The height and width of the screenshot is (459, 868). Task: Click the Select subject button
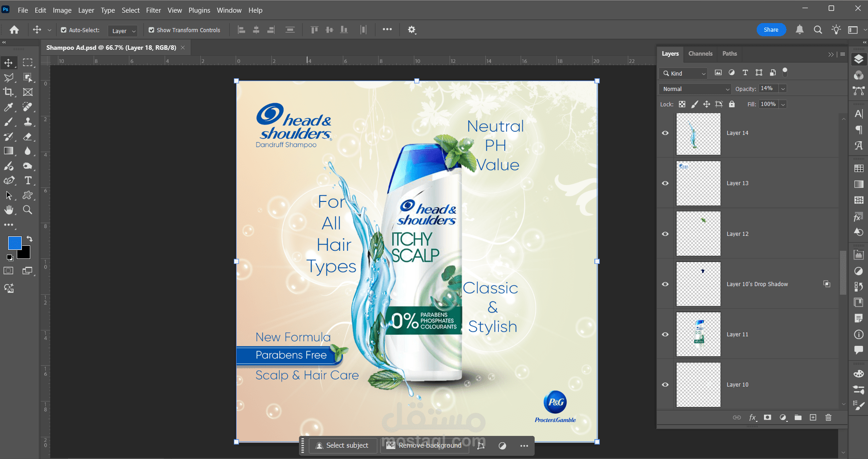tap(342, 445)
